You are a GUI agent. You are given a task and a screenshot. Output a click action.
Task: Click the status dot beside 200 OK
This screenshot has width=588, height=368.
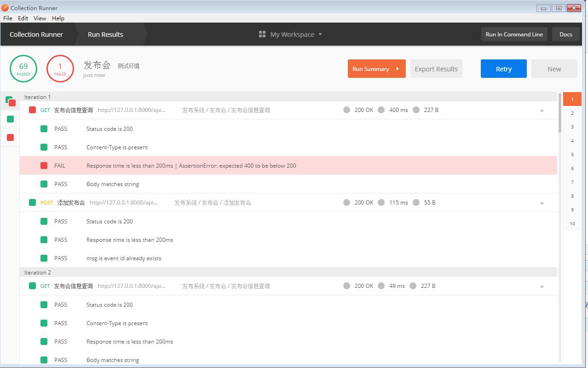click(x=346, y=110)
